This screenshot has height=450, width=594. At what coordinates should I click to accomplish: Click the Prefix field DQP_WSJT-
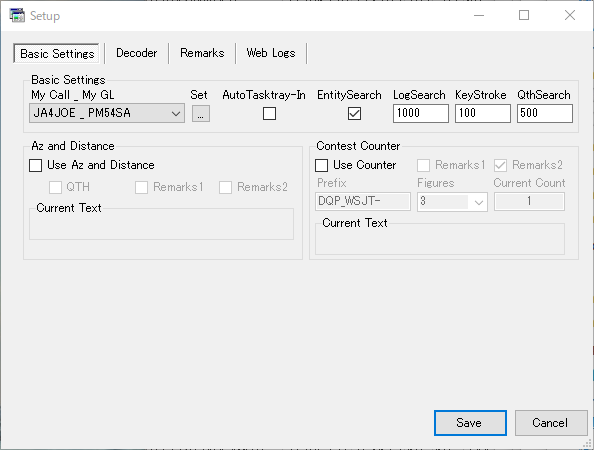(363, 201)
